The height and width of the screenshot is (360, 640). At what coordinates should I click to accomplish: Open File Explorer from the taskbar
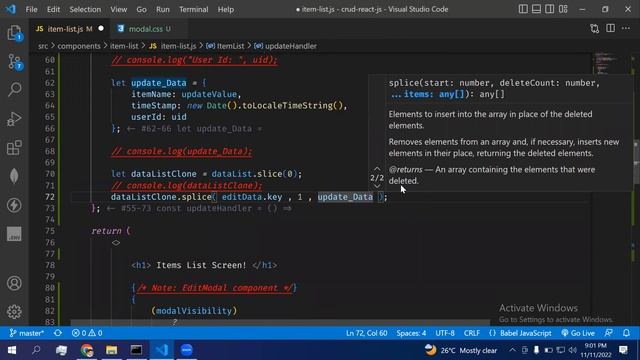click(x=111, y=350)
